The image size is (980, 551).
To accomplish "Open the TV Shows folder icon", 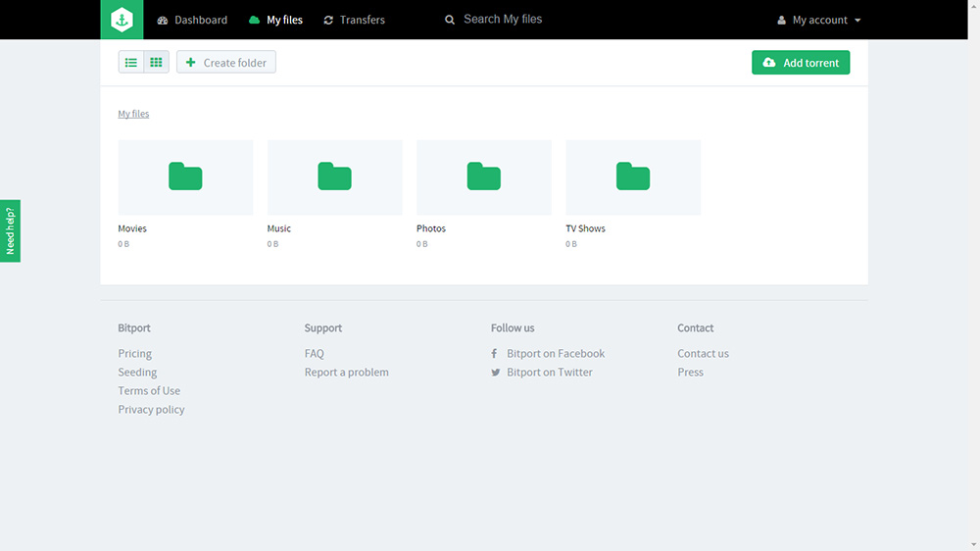I will (x=633, y=177).
